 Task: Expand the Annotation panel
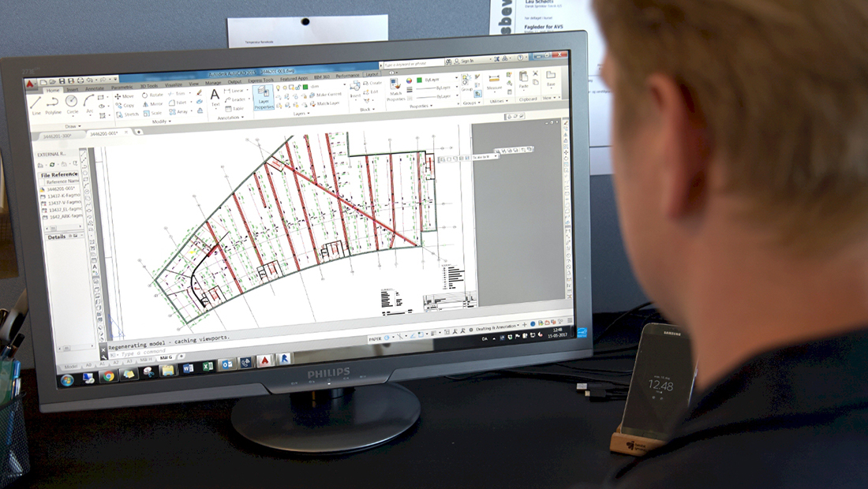click(230, 118)
